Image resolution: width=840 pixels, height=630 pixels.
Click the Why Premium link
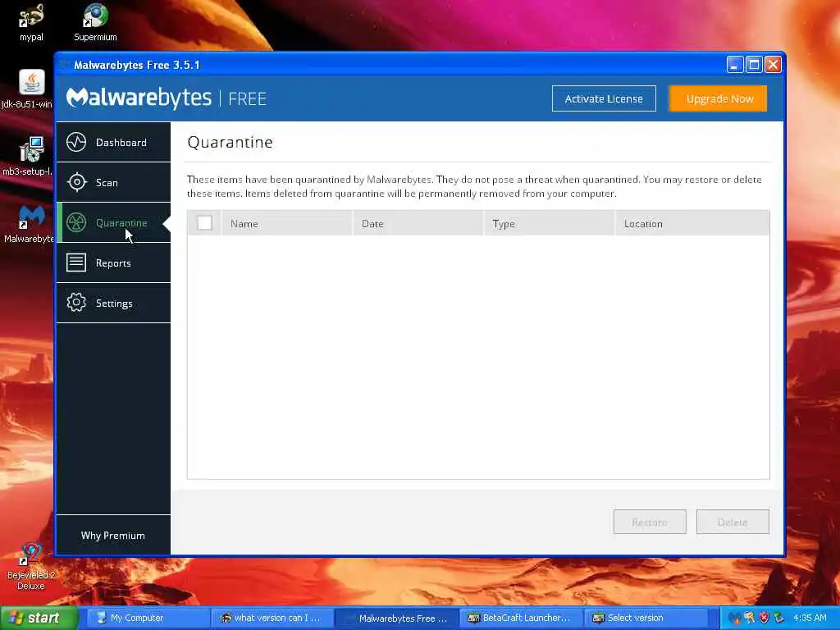pos(113,535)
